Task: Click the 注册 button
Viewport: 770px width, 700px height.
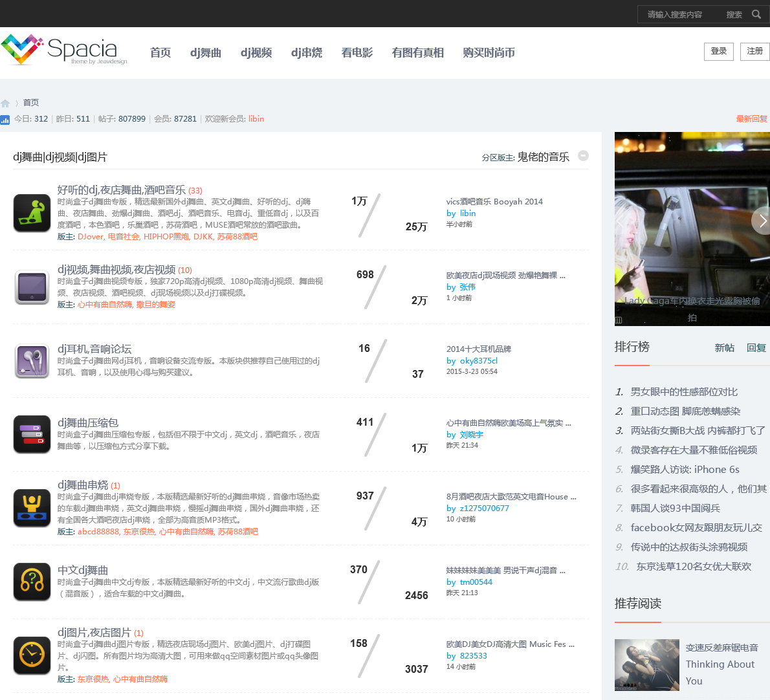Action: (x=754, y=51)
